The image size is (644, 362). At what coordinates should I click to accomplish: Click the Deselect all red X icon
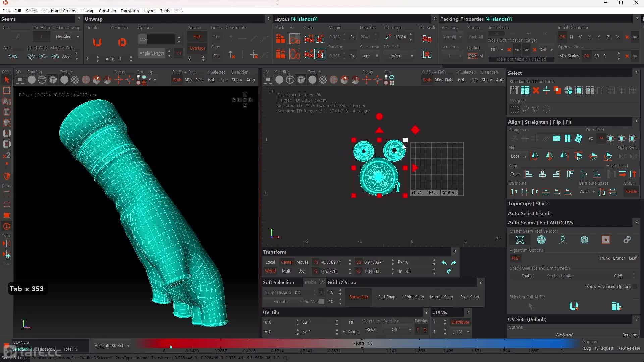536,90
